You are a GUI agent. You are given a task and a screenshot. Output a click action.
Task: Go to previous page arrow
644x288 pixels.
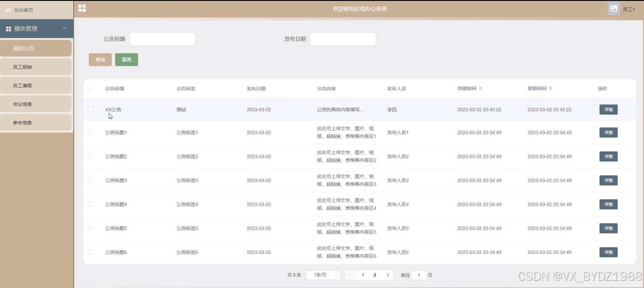pyautogui.click(x=350, y=275)
